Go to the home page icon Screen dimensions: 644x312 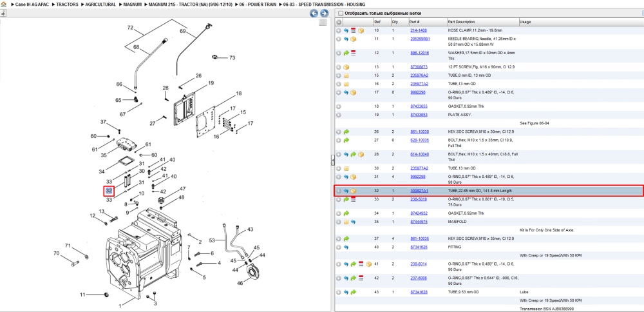[3, 4]
